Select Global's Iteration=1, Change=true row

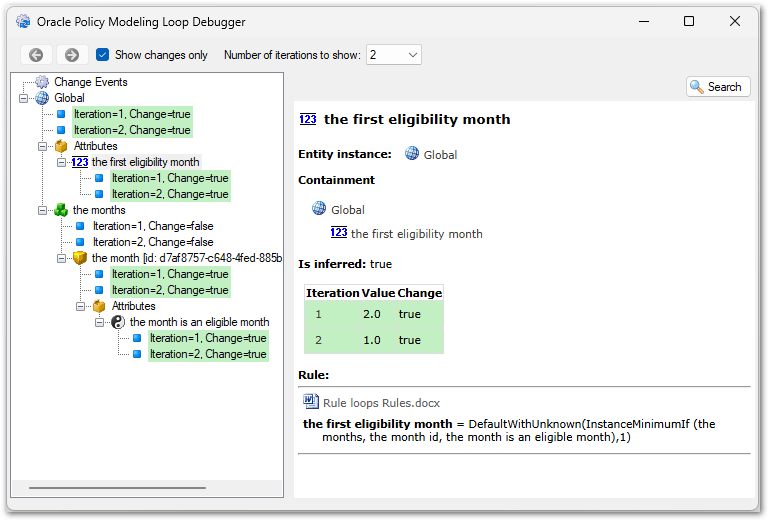point(132,114)
